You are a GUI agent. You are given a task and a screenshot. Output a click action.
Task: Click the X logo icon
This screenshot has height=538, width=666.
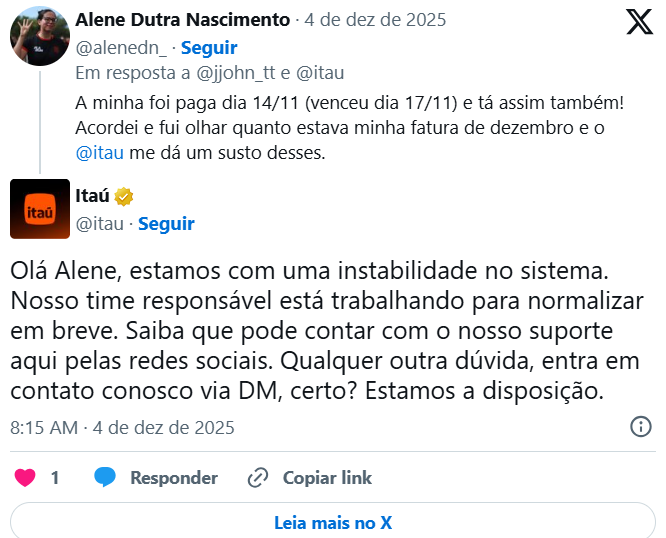pyautogui.click(x=639, y=21)
